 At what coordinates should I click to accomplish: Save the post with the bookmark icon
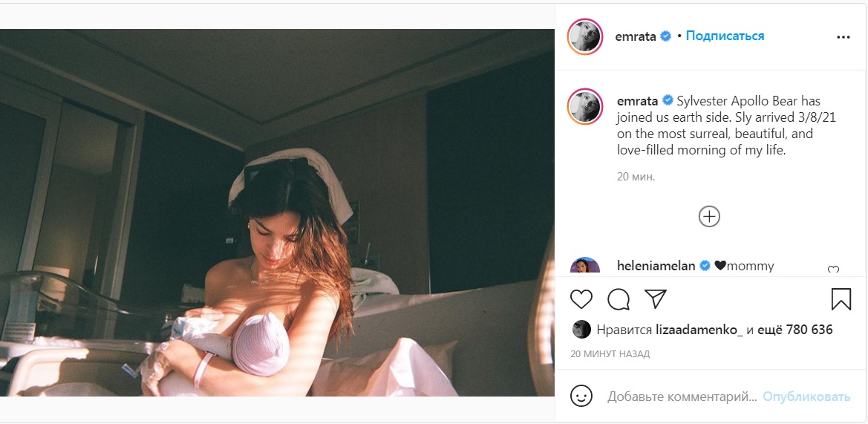841,299
